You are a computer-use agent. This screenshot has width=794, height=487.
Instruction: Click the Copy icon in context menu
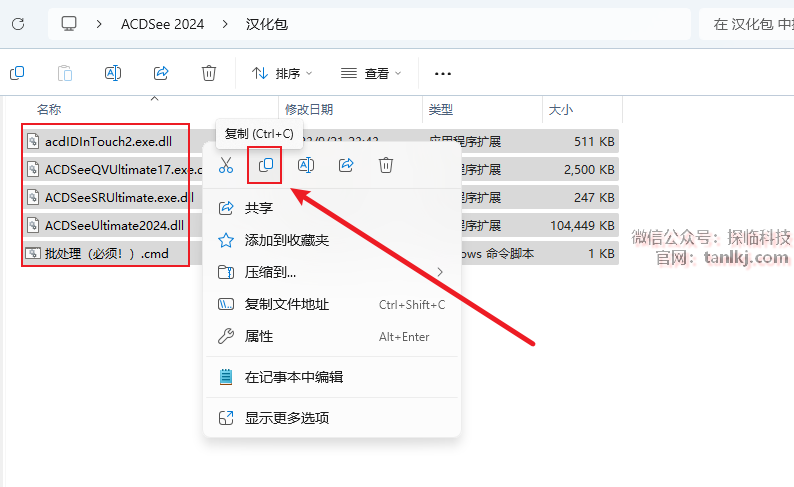click(x=266, y=165)
